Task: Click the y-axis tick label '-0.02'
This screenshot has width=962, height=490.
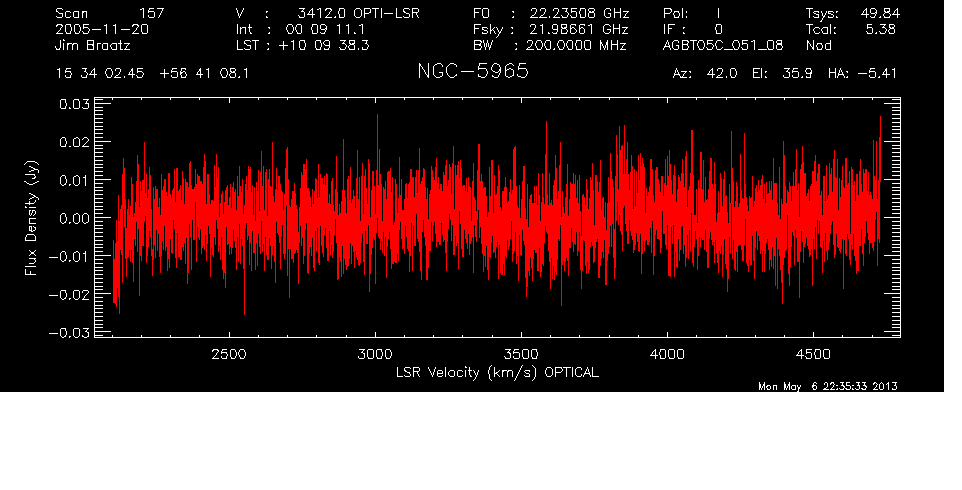Action: [x=69, y=294]
